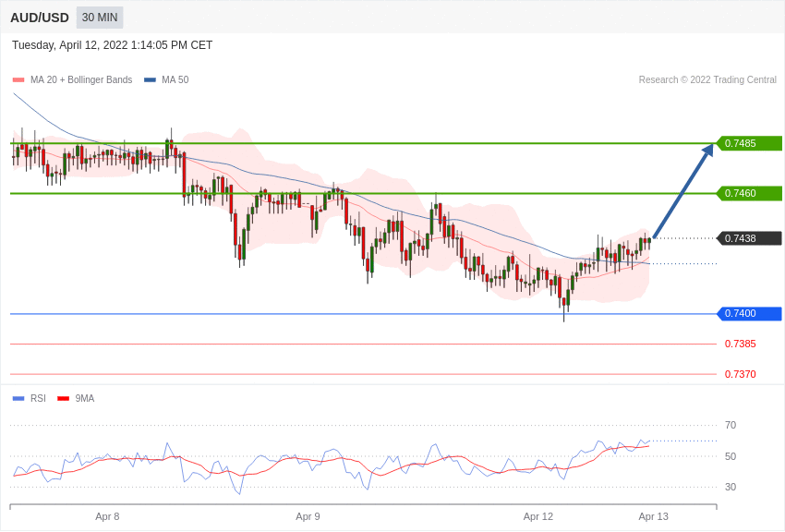Select the RSI legend label
The width and height of the screenshot is (785, 532).
coord(38,398)
